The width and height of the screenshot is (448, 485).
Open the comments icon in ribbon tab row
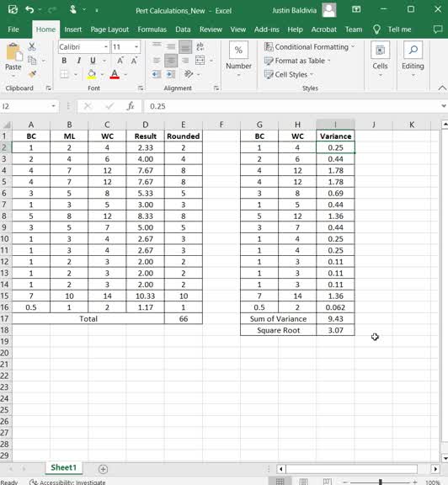(438, 29)
